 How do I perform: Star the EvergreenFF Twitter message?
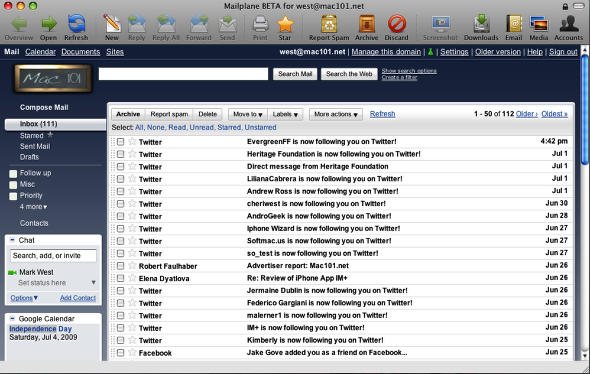132,141
